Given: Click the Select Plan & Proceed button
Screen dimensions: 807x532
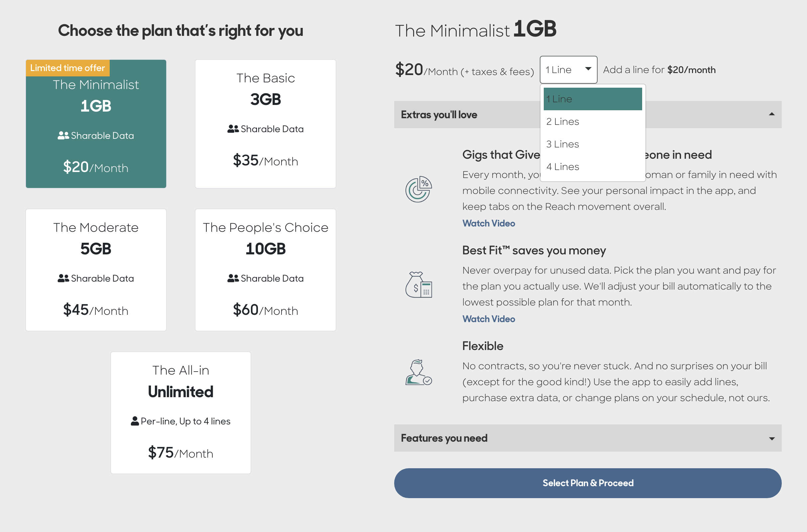Looking at the screenshot, I should [588, 483].
